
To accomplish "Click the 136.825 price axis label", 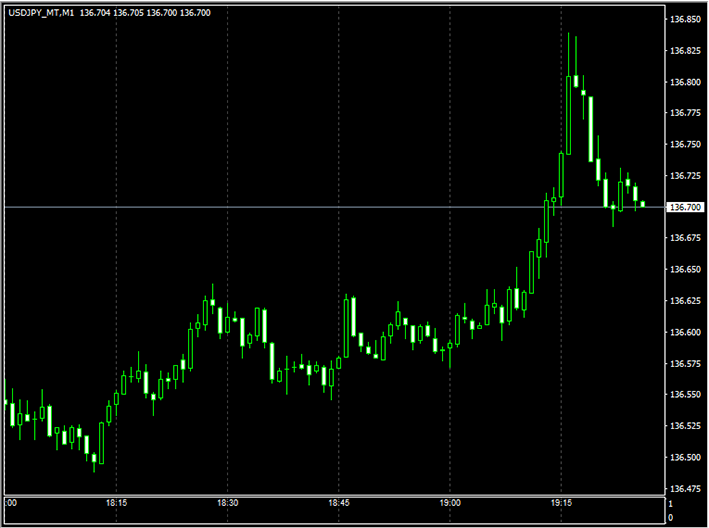I will 685,51.
